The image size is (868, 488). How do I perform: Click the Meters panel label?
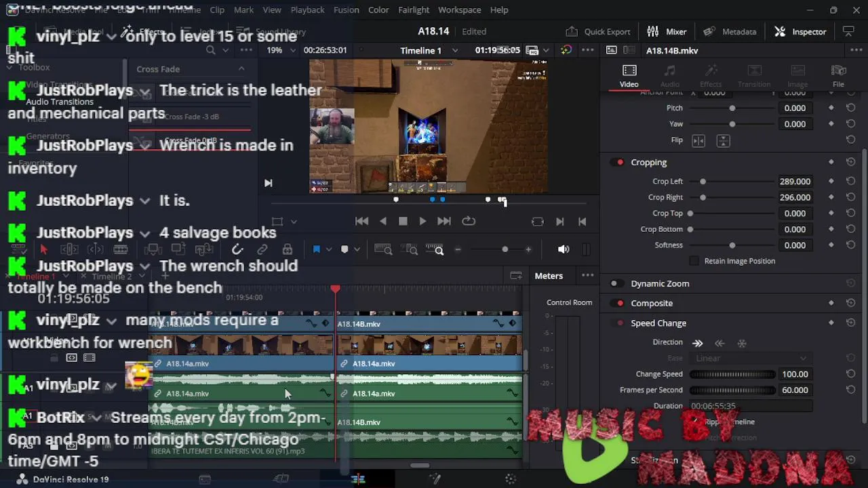coord(549,276)
